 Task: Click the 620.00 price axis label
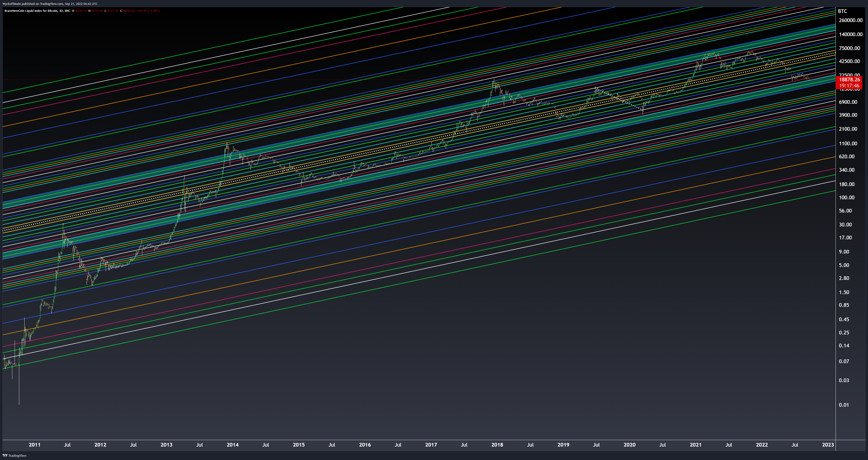846,156
